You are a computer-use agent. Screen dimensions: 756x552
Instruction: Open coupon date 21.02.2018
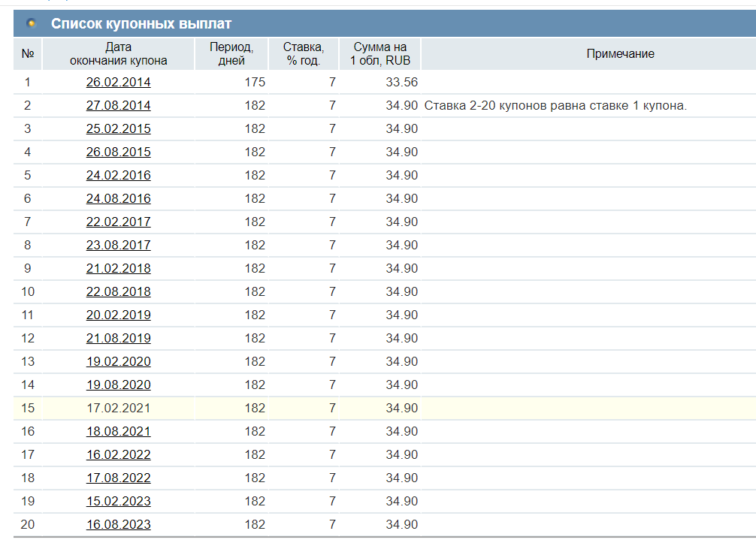tap(118, 268)
